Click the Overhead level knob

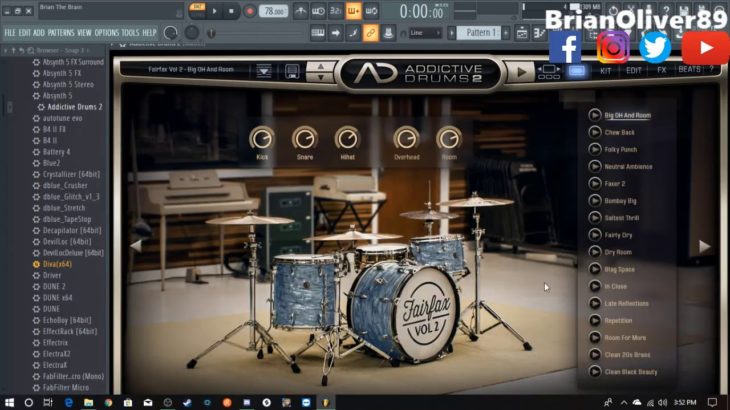click(x=406, y=138)
